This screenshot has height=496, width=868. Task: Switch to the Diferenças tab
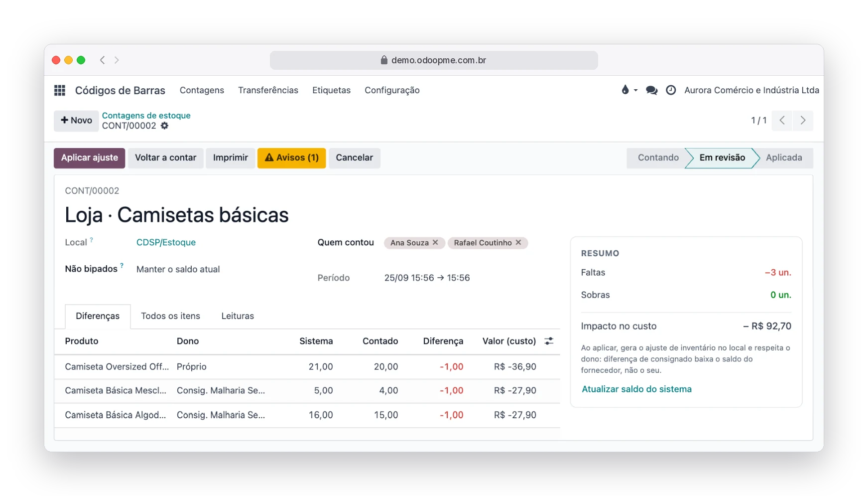98,316
